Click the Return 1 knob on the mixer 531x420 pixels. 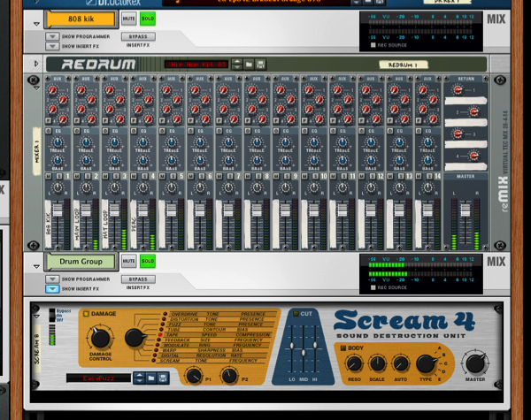(x=458, y=90)
